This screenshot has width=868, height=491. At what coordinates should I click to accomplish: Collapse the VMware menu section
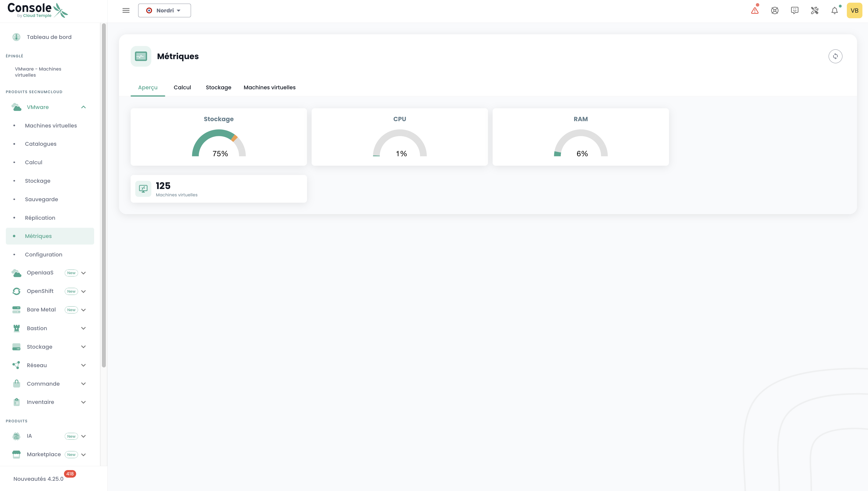(x=83, y=107)
